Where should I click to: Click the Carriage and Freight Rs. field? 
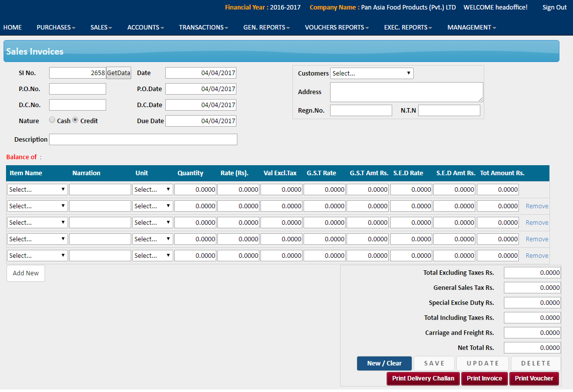tap(532, 333)
